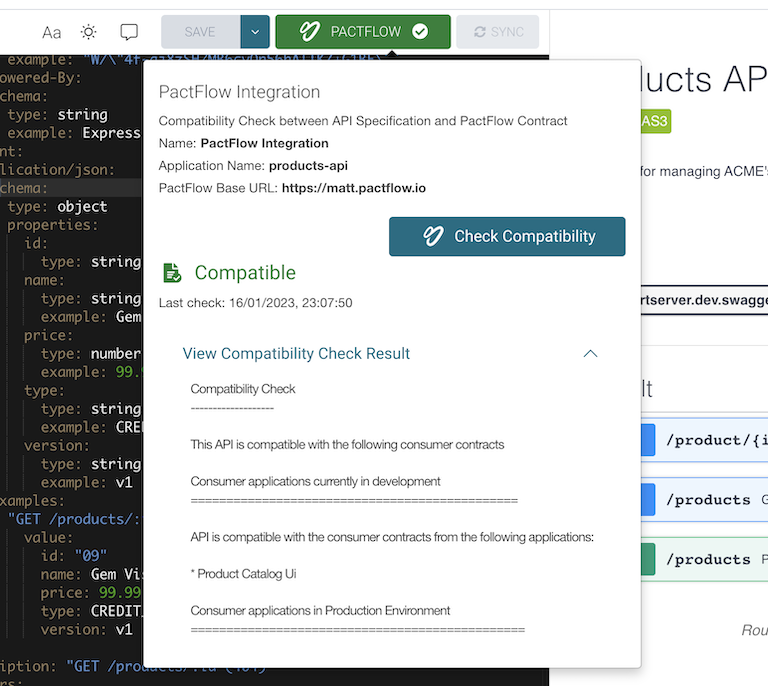
Task: Click the Check Compatibility button
Action: point(506,236)
